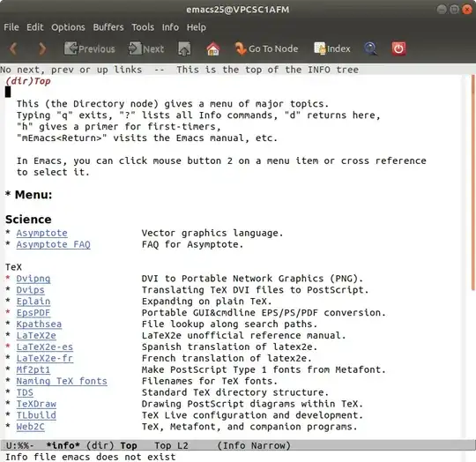This screenshot has height=462, width=476.
Task: Close the Emacs window
Action: (466, 10)
